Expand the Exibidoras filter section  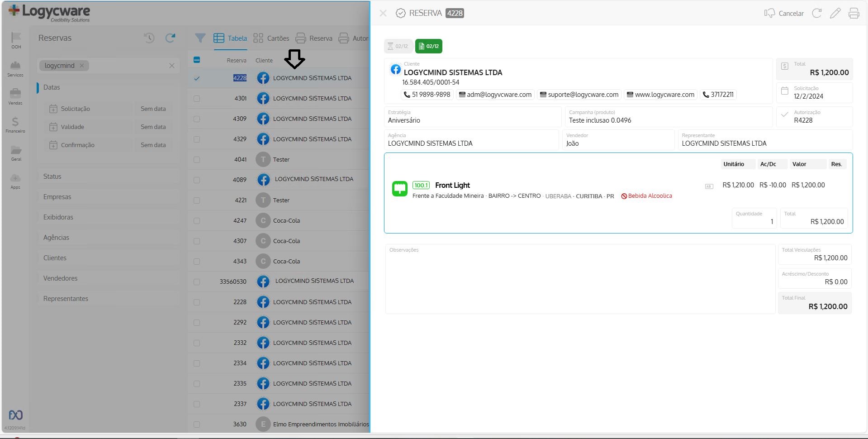point(109,217)
